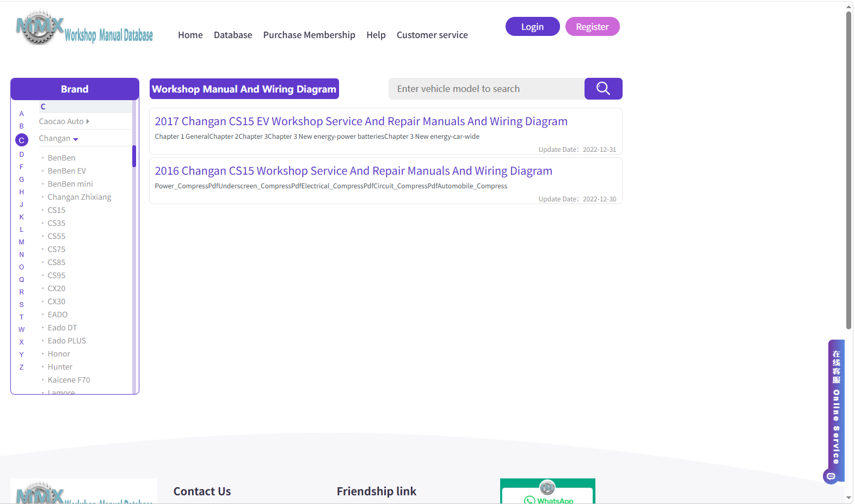The height and width of the screenshot is (504, 855).
Task: Click the brand list scrollbar thumb
Action: click(134, 156)
